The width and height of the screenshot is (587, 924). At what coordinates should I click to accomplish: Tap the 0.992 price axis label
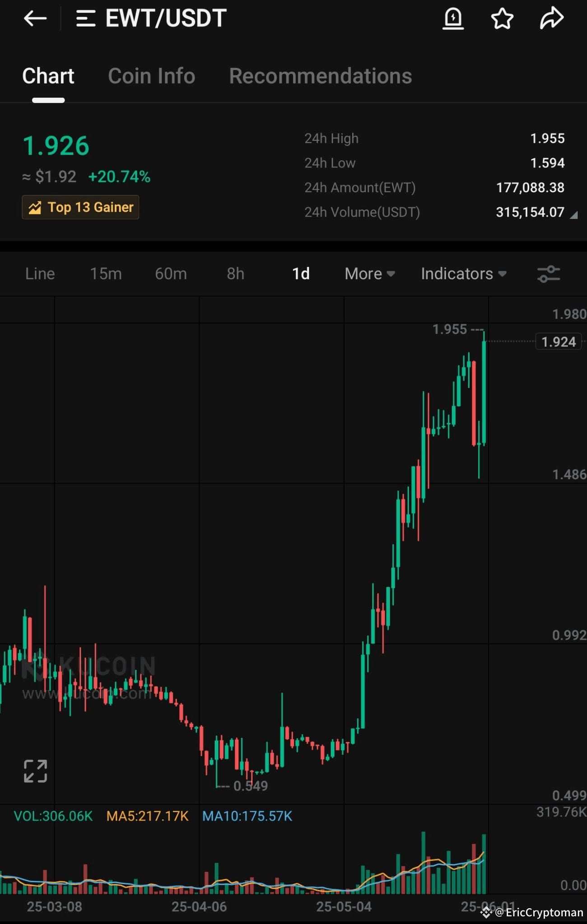point(569,635)
